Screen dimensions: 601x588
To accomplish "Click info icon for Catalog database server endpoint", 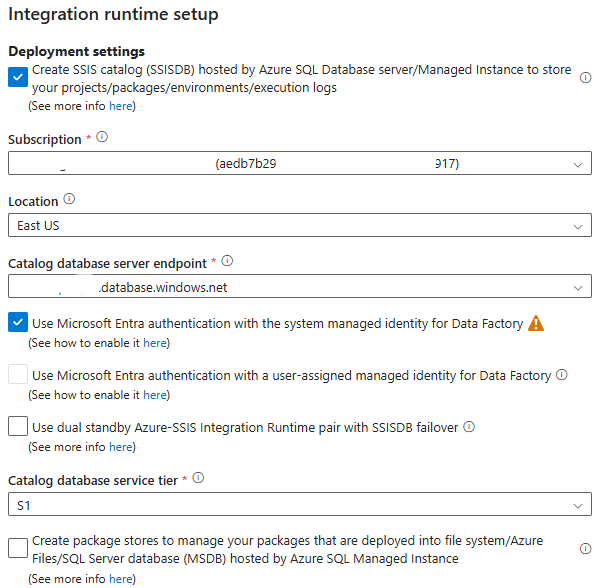I will [x=227, y=261].
